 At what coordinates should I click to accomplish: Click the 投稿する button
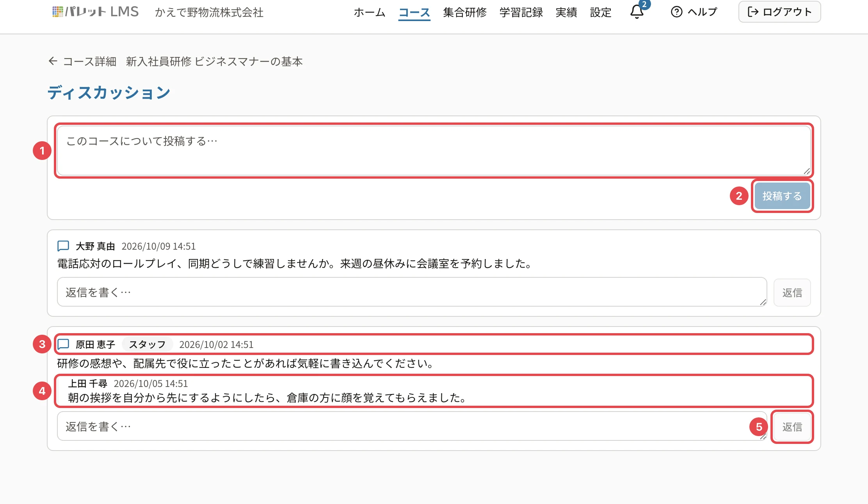(x=782, y=196)
